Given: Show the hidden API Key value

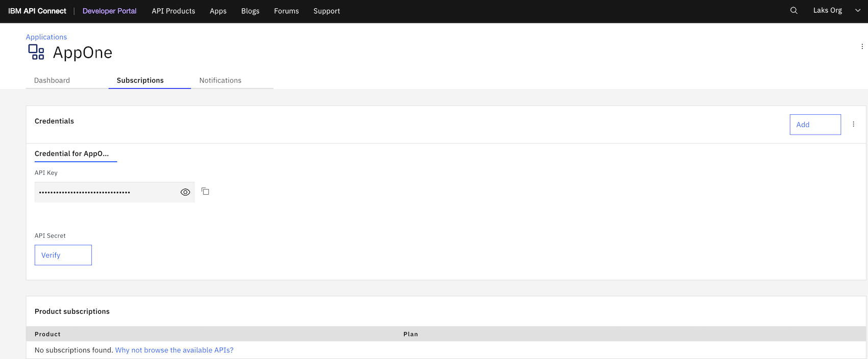Looking at the screenshot, I should click(185, 192).
